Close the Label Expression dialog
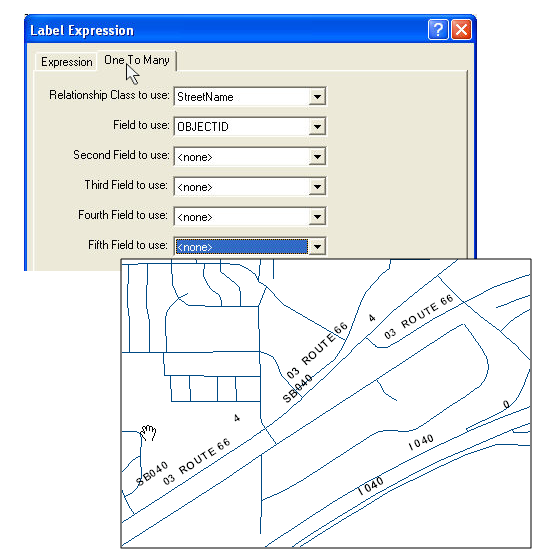The height and width of the screenshot is (558, 541). 461,30
